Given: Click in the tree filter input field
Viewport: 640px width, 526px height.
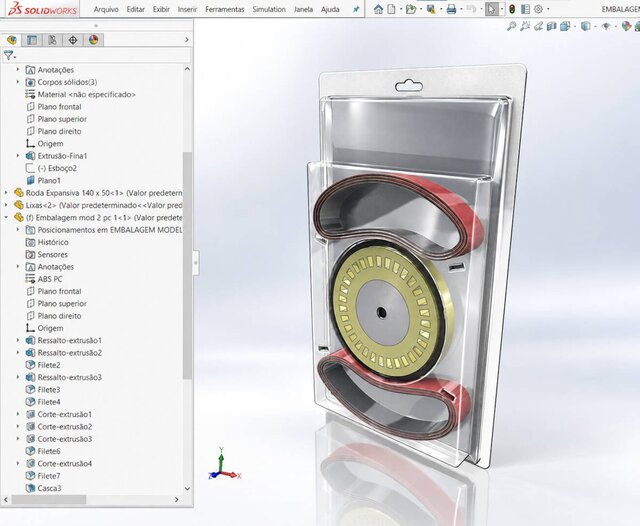Looking at the screenshot, I should (x=102, y=55).
